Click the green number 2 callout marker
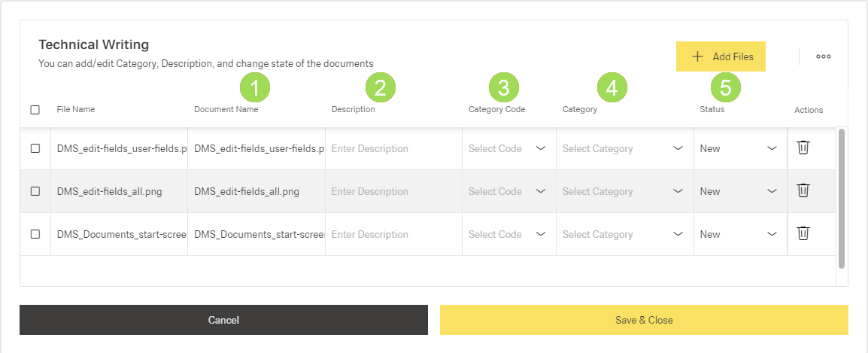This screenshot has width=868, height=353. pyautogui.click(x=380, y=88)
